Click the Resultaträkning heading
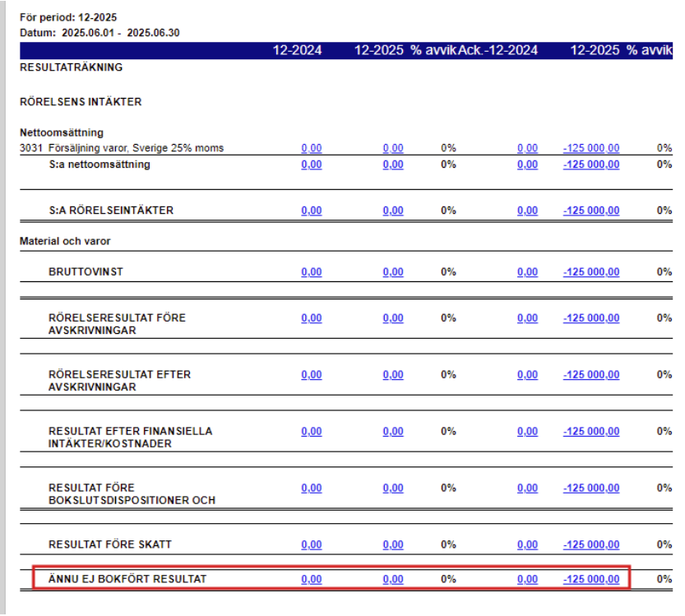Image resolution: width=685 pixels, height=616 pixels. (x=72, y=67)
